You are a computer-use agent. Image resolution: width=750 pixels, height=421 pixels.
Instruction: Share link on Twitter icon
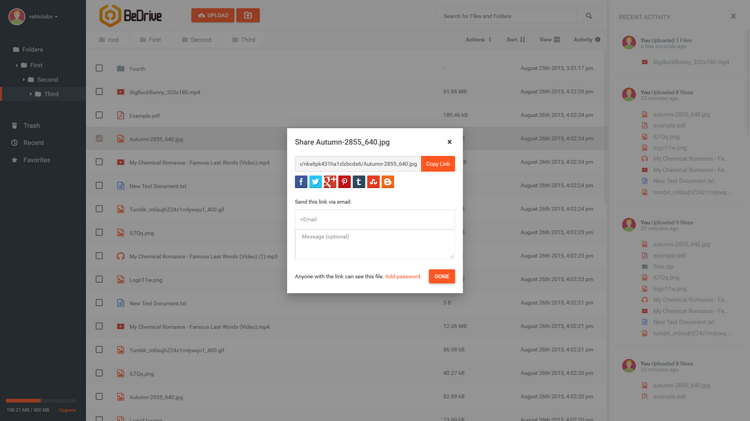tap(315, 182)
